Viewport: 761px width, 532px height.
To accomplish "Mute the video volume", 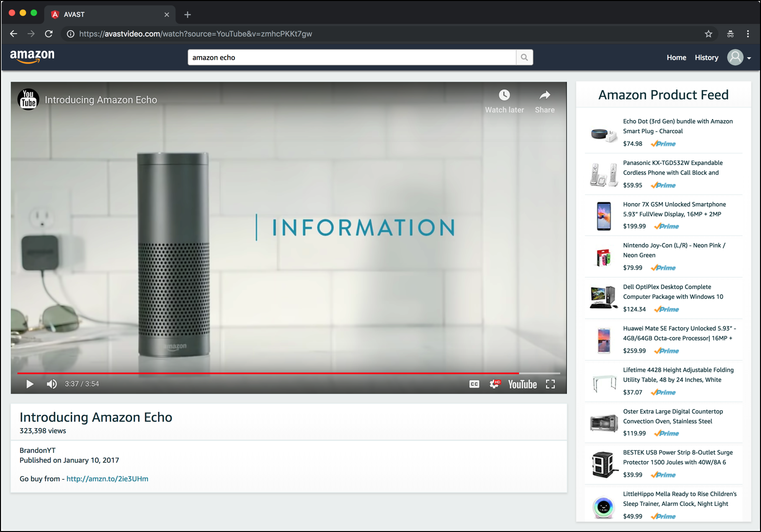I will (x=51, y=384).
